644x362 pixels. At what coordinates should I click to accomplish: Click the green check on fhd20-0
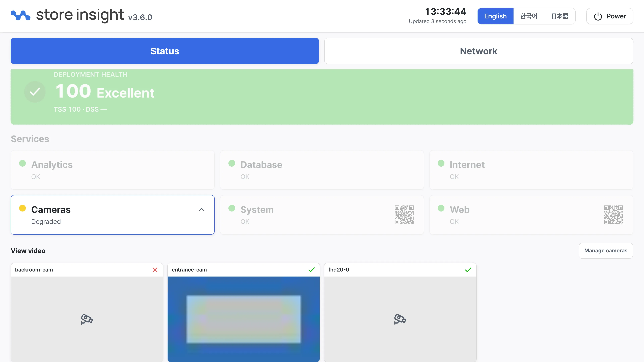click(468, 270)
